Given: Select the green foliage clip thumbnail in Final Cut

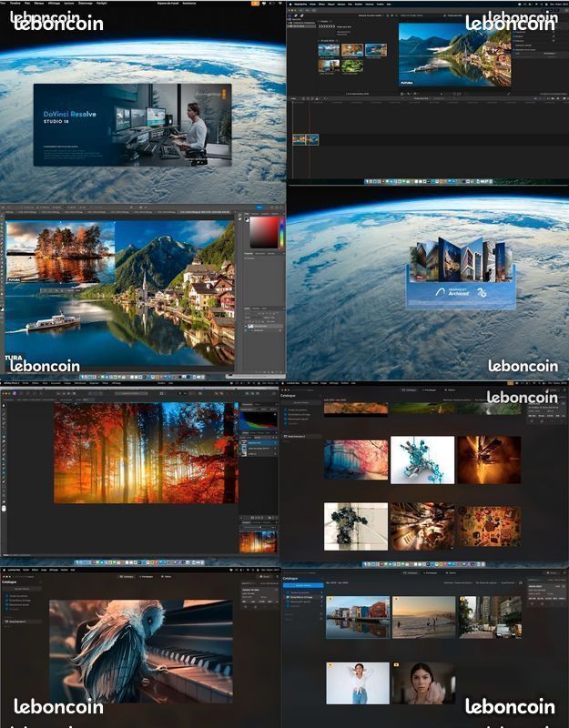Looking at the screenshot, I should [x=352, y=66].
